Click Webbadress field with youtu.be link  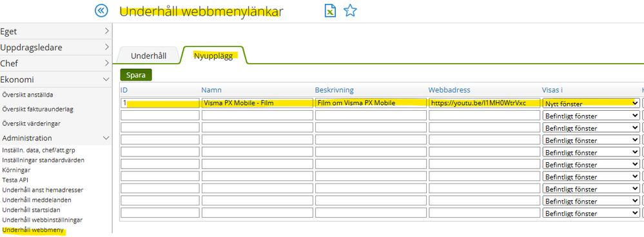pos(485,103)
